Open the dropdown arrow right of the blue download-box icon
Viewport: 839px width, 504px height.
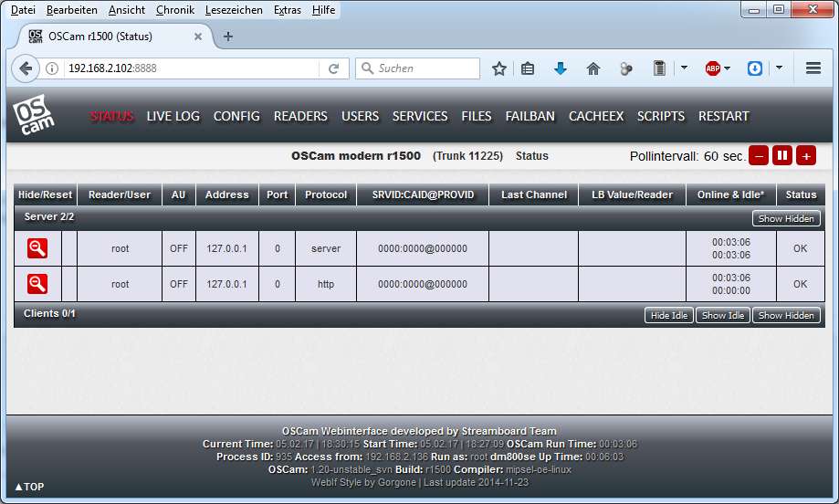pyautogui.click(x=779, y=68)
